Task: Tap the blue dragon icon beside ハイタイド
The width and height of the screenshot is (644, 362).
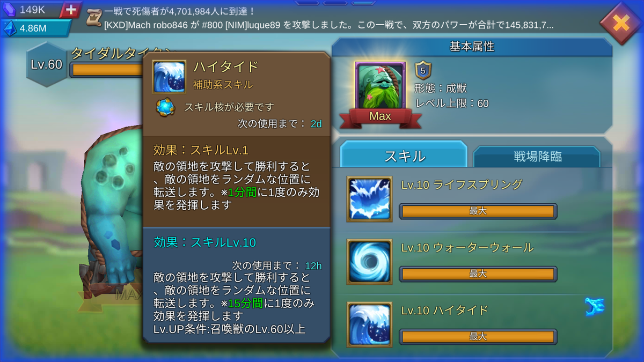Action: 594,307
